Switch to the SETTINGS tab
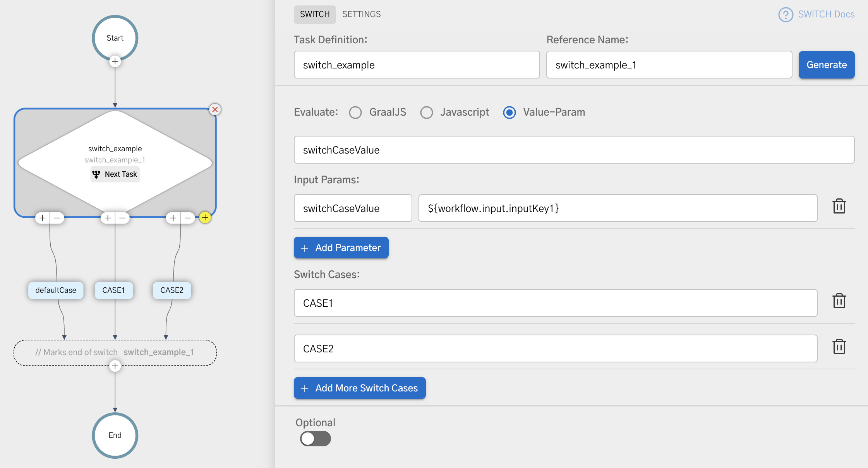 point(361,14)
